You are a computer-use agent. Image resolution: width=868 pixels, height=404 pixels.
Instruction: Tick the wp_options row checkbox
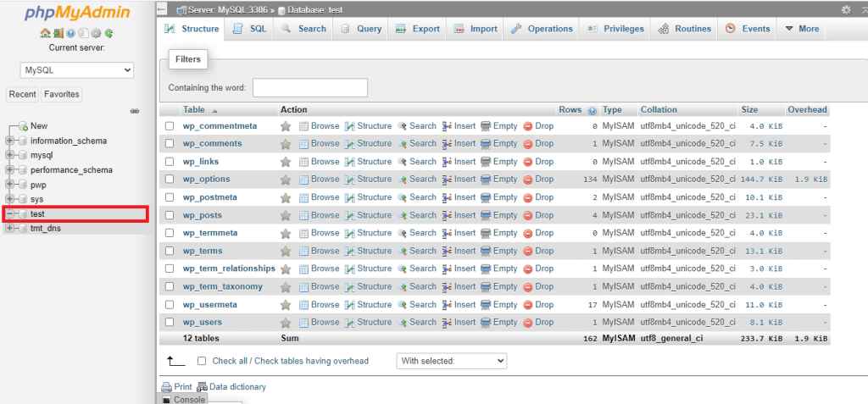170,180
